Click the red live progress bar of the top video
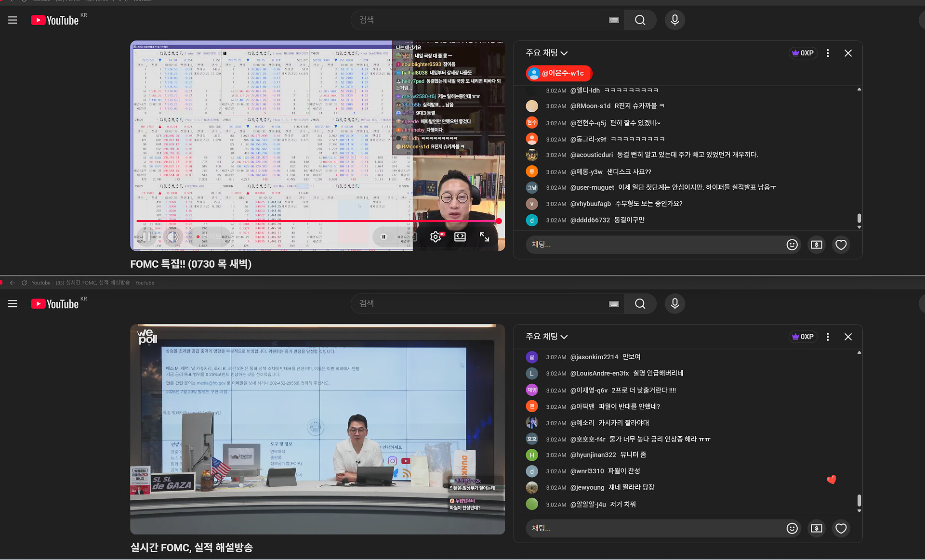 tap(318, 221)
